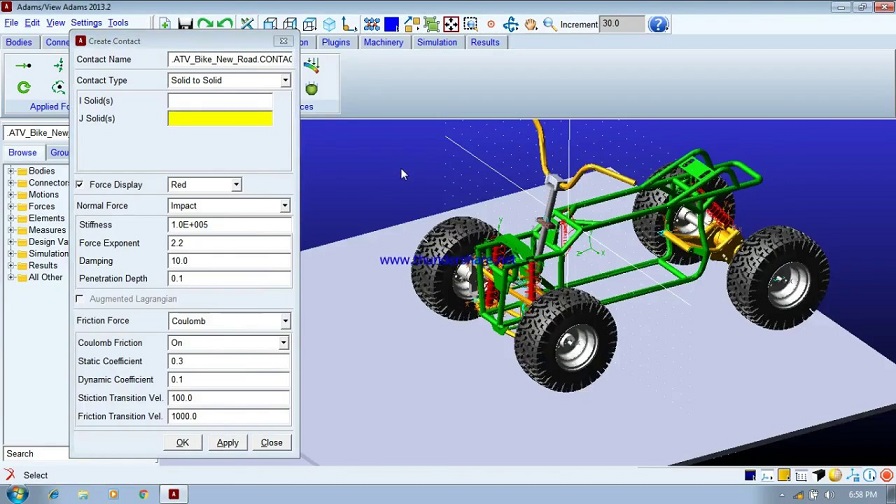
Task: Click OK in Create Contact dialog
Action: [x=182, y=442]
